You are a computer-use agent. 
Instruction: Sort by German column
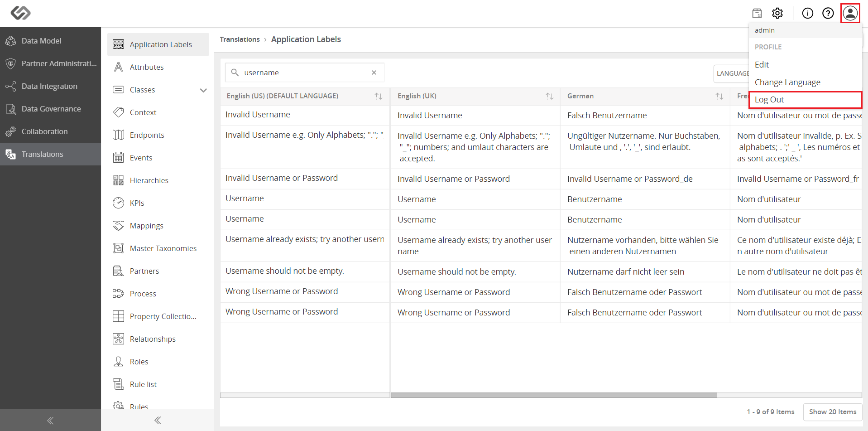719,96
